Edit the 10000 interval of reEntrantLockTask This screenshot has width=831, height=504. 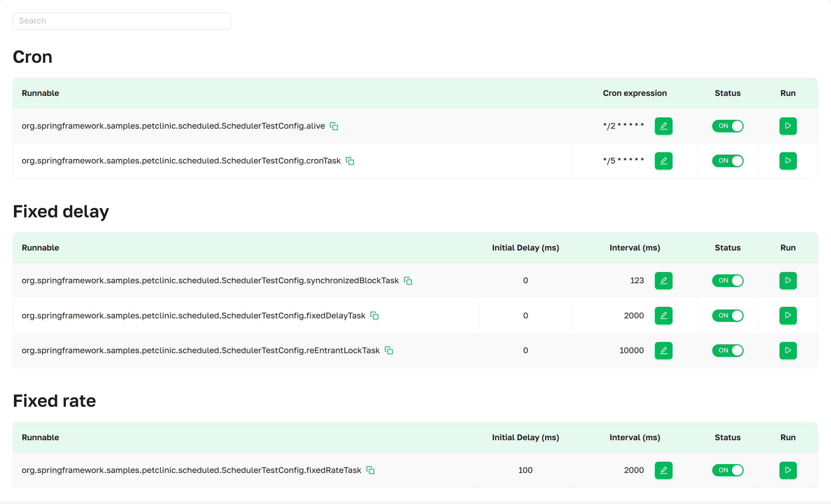click(663, 351)
